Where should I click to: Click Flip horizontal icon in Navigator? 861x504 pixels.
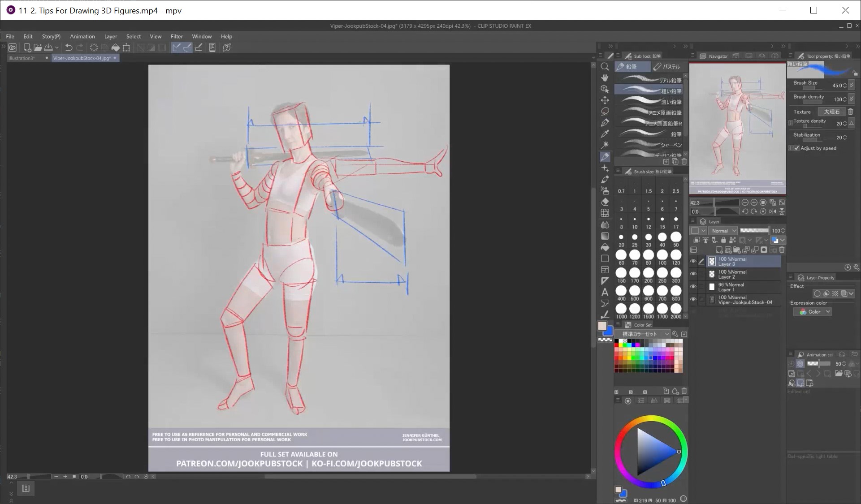(x=773, y=211)
